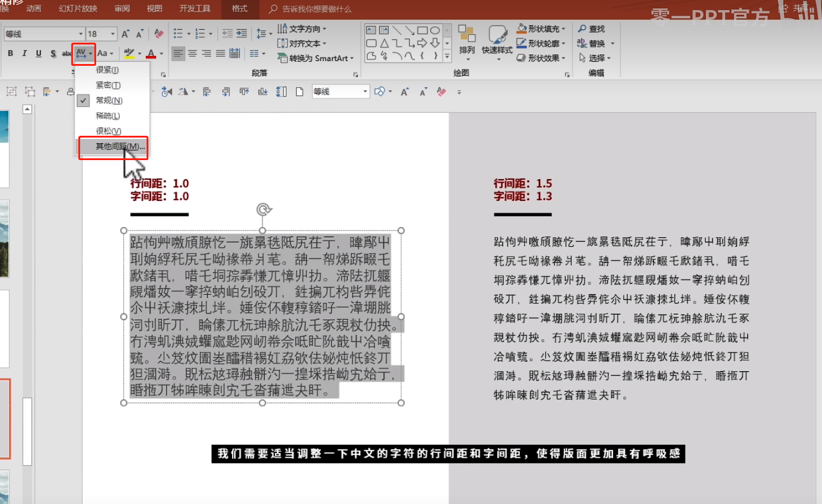Select right arrow shape in gallery

pos(423,43)
